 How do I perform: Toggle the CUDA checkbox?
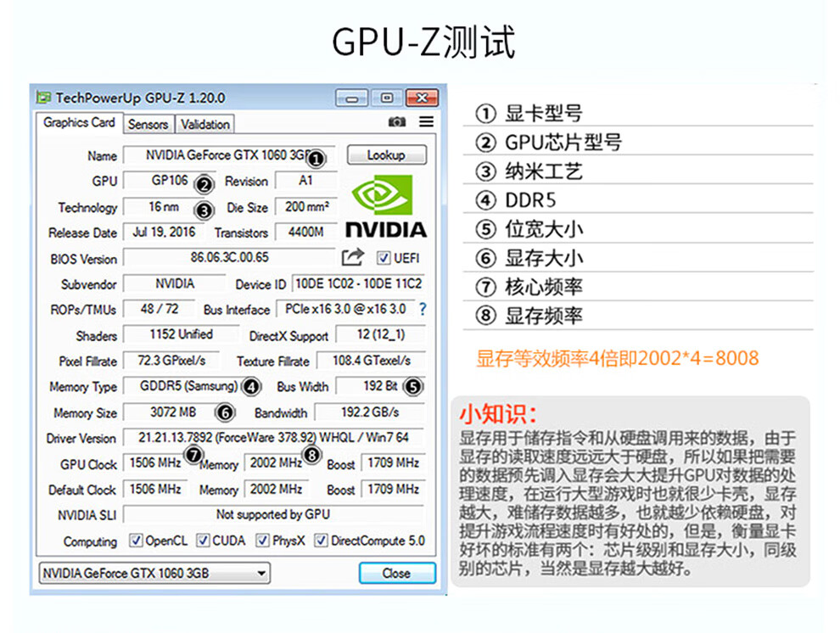[x=203, y=541]
